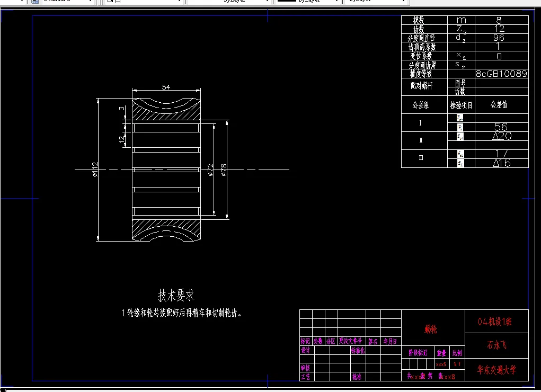The width and height of the screenshot is (541, 392).
Task: Select the 04机设1班 class text
Action: [x=494, y=322]
